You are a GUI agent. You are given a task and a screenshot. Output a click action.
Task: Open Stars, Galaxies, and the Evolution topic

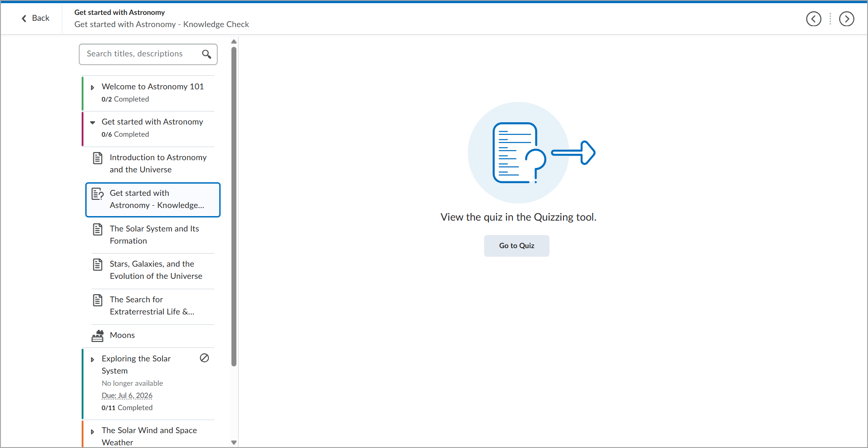pyautogui.click(x=156, y=270)
